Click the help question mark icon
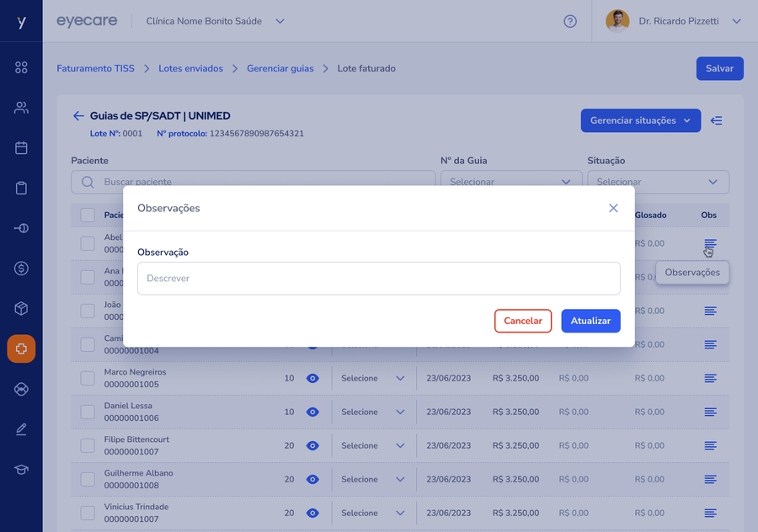The height and width of the screenshot is (532, 758). coord(570,21)
